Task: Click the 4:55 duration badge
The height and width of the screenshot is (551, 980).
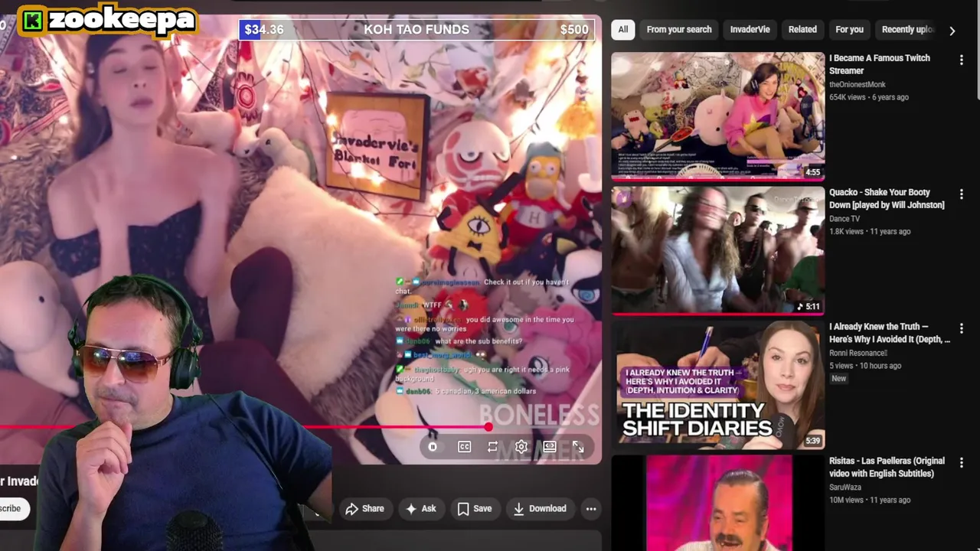Action: [813, 172]
